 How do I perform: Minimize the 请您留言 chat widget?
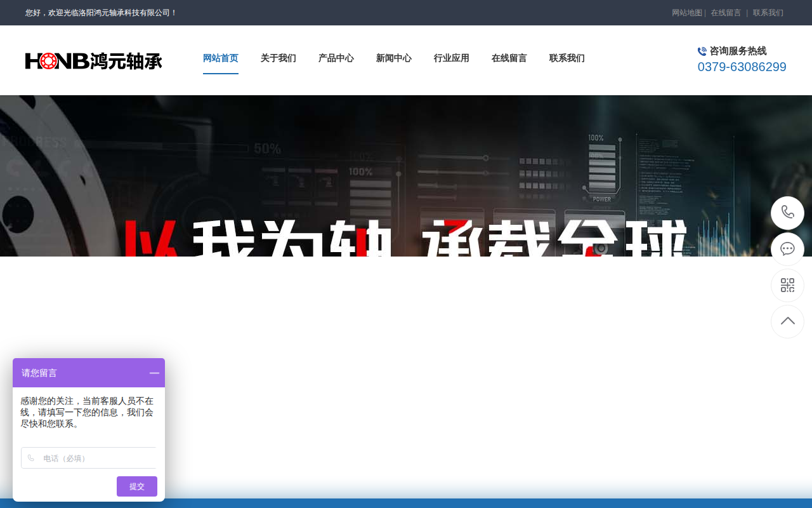(154, 373)
